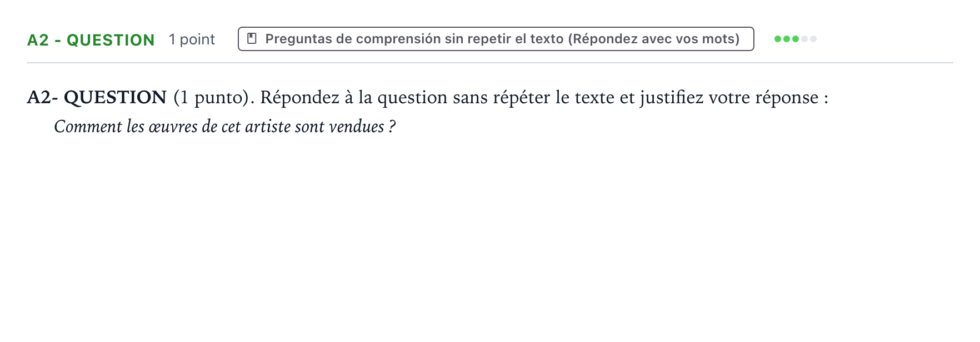980x342 pixels.
Task: Click the bold A2- QUESTION text
Action: pos(97,98)
